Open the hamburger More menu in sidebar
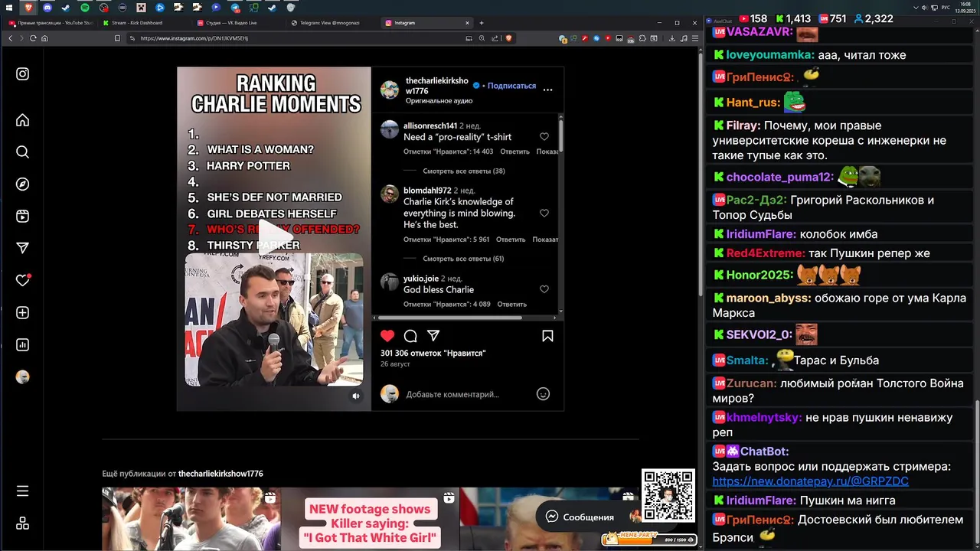Screen dimensions: 980x551 click(x=22, y=491)
